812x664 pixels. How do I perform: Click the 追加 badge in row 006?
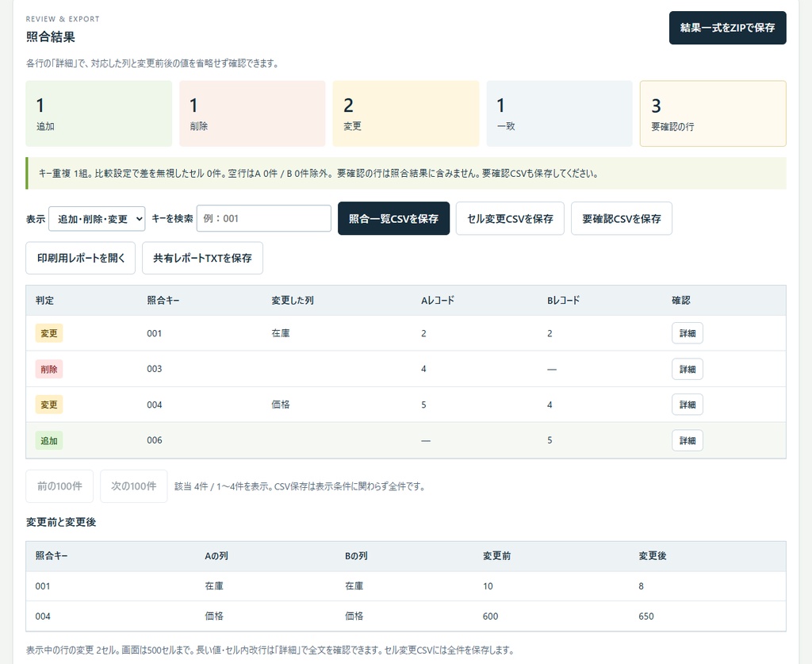pos(49,440)
